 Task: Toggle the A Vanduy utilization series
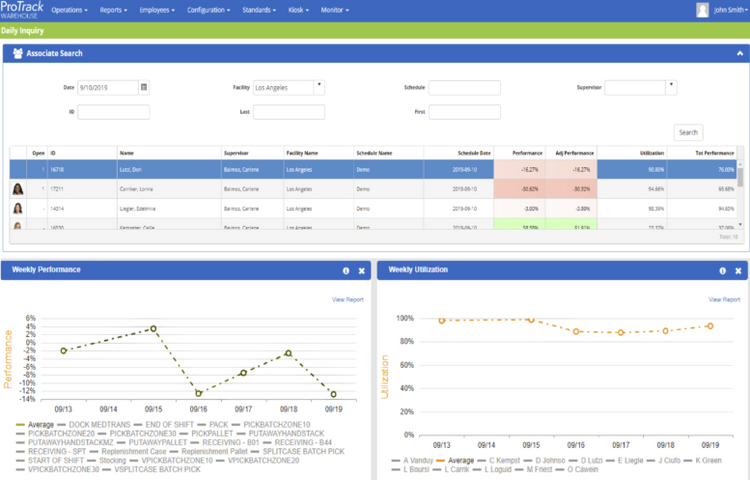tap(412, 460)
